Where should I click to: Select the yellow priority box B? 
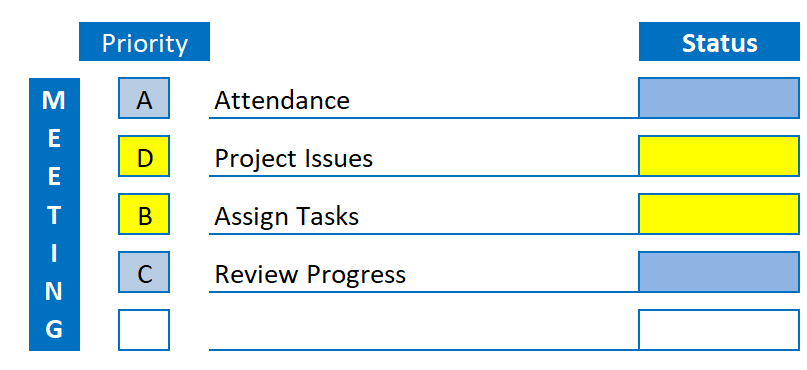tap(144, 214)
